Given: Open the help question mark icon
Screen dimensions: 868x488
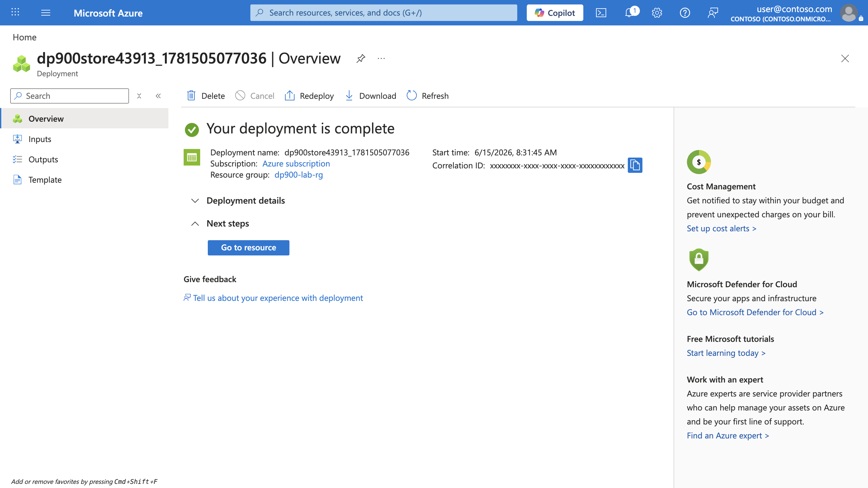Looking at the screenshot, I should [x=685, y=13].
